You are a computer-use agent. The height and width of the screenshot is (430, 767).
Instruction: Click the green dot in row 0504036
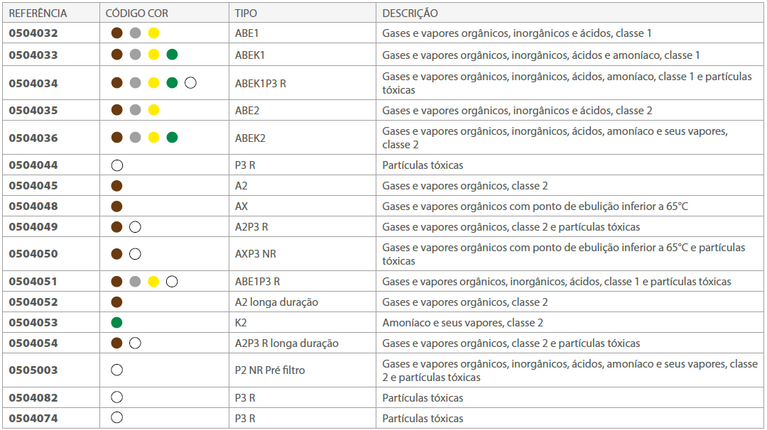tap(172, 137)
